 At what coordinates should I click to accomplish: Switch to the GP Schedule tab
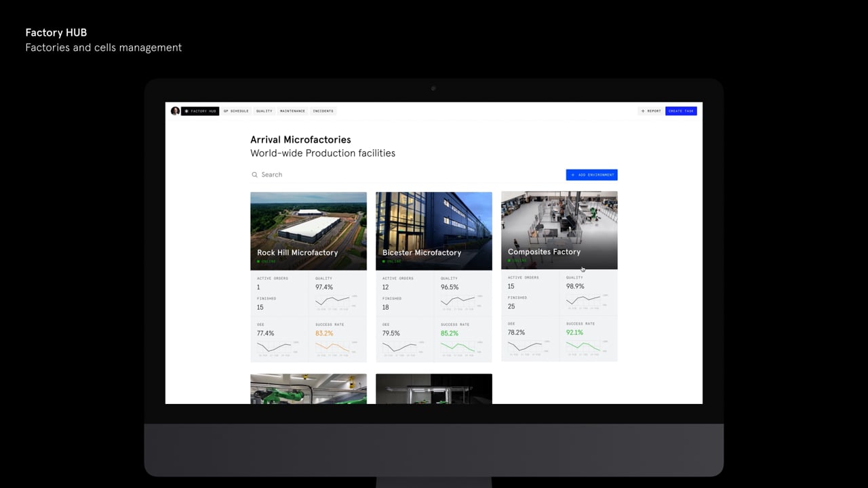pos(236,111)
